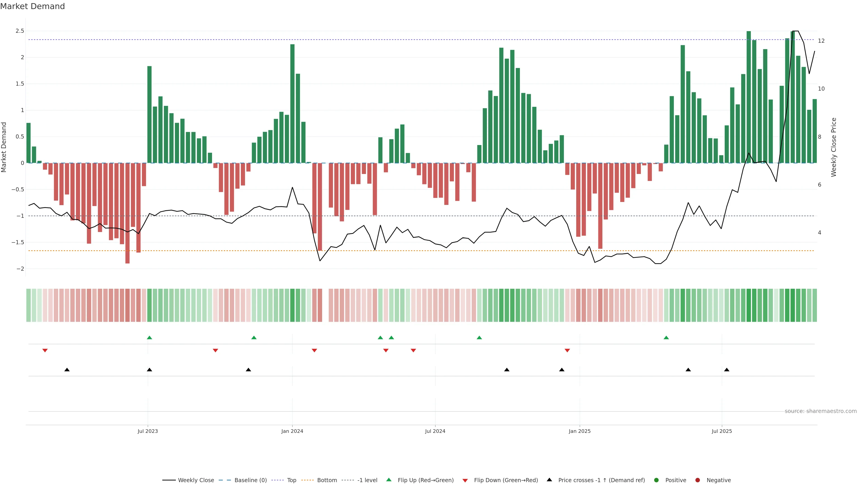
Task: Click the rightmost green flip-up marker
Action: [x=666, y=338]
